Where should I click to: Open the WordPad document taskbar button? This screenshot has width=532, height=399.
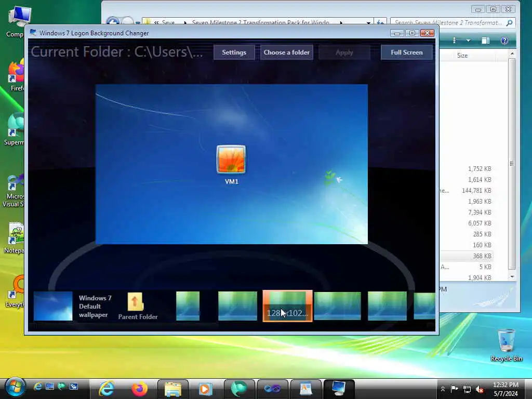point(305,389)
